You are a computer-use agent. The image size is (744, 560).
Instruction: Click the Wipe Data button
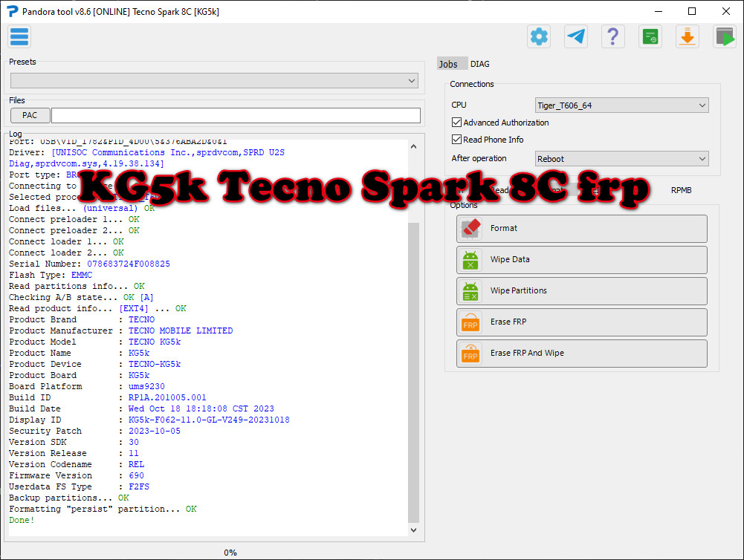coord(582,260)
